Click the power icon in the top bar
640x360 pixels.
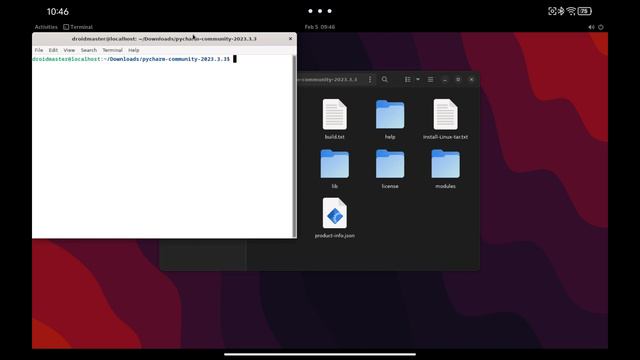click(x=601, y=27)
